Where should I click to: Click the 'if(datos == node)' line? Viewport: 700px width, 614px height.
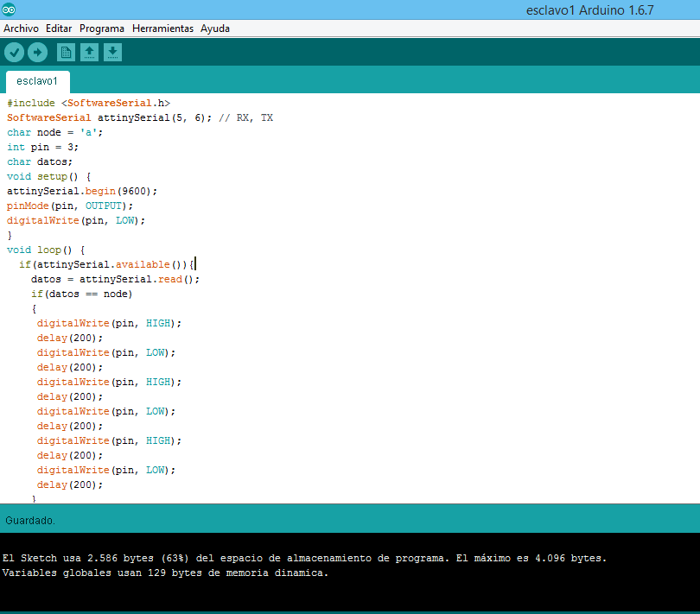pos(82,294)
